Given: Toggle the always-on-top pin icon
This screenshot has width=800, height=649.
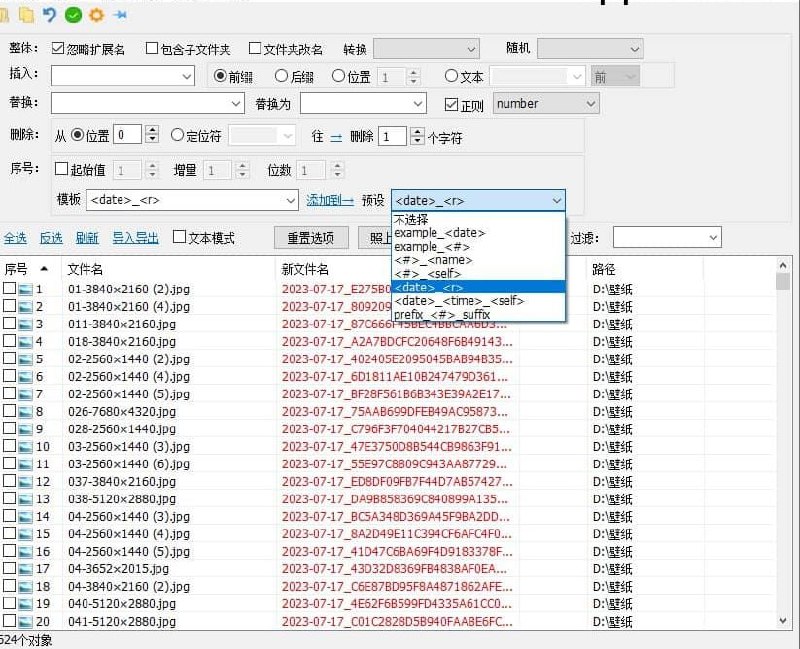Looking at the screenshot, I should point(117,15).
